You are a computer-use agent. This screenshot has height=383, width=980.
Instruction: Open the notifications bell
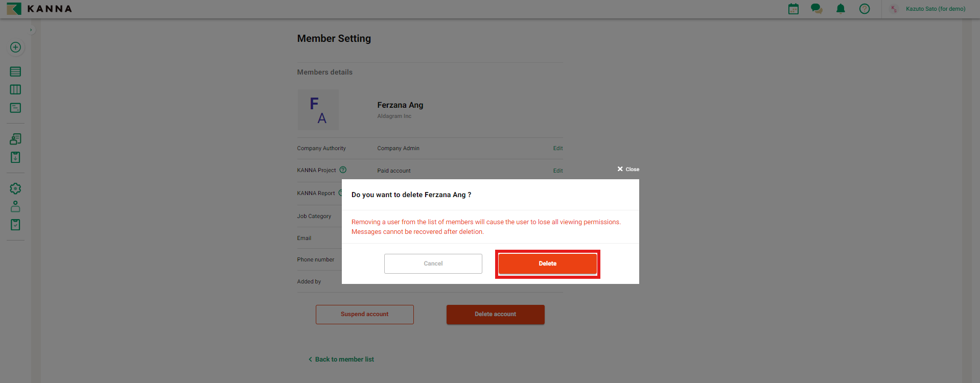coord(841,9)
